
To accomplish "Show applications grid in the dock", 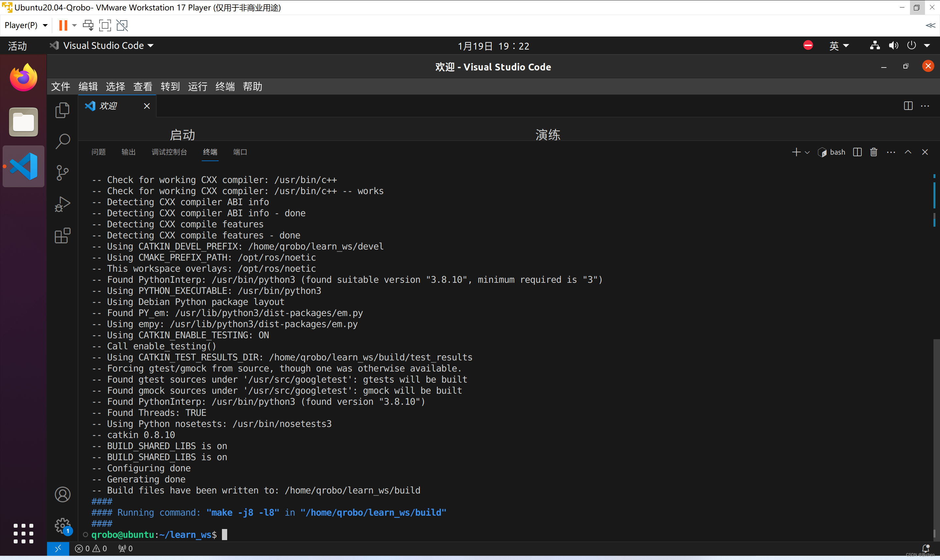I will pyautogui.click(x=23, y=533).
